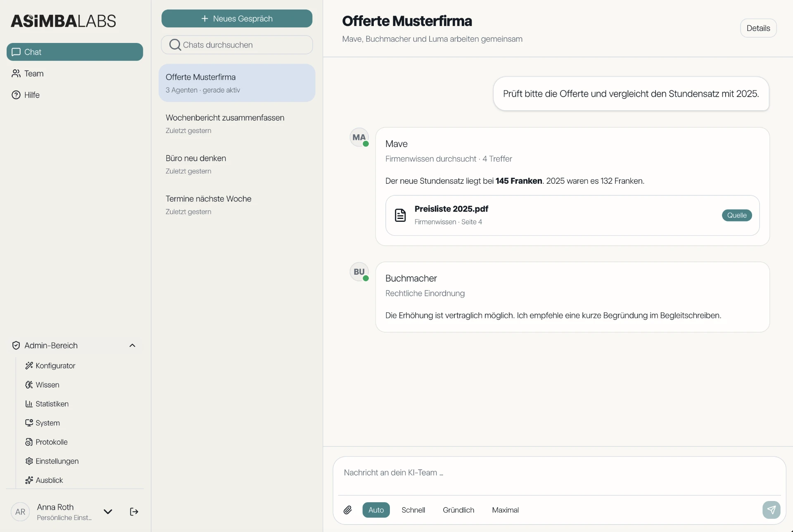Viewport: 793px width, 532px height.
Task: Click the 3 Agenten · gerade aktiv status
Action: click(x=202, y=90)
